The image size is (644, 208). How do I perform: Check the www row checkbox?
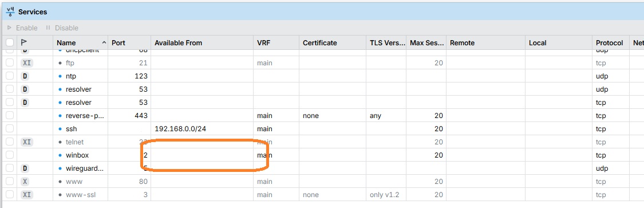(10, 181)
